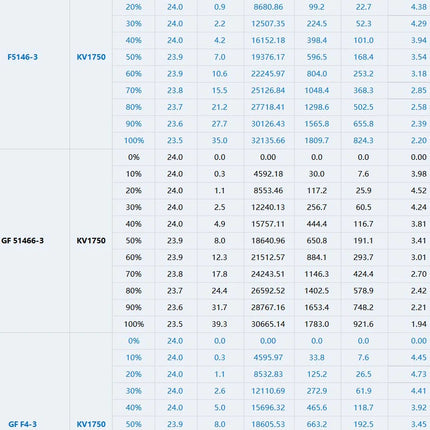The height and width of the screenshot is (430, 430).
Task: Click the 824.3 power value
Action: 363,140
